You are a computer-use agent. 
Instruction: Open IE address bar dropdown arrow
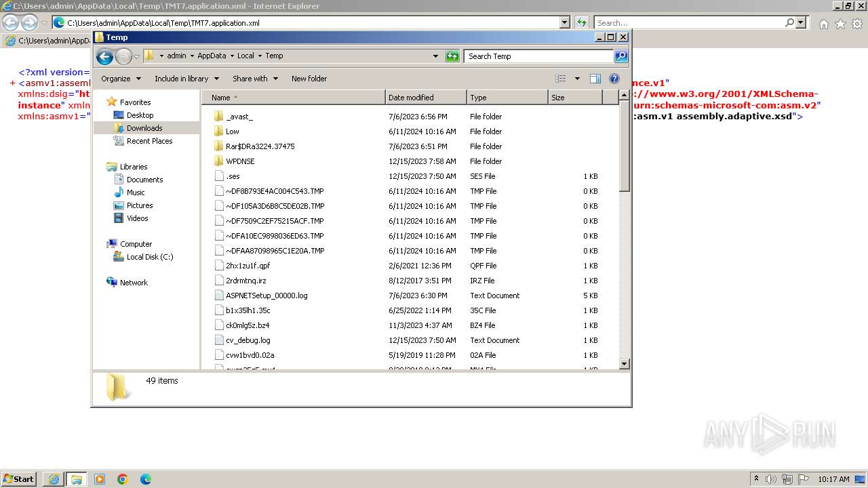tap(564, 22)
